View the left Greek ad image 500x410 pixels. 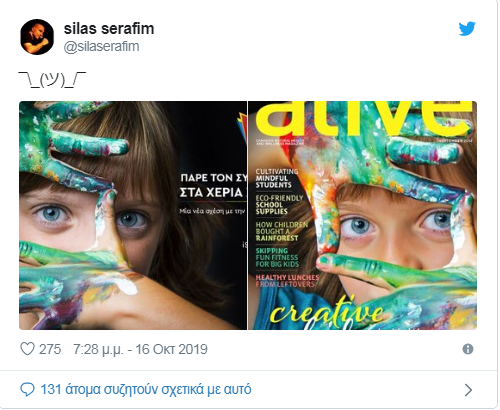coord(133,215)
